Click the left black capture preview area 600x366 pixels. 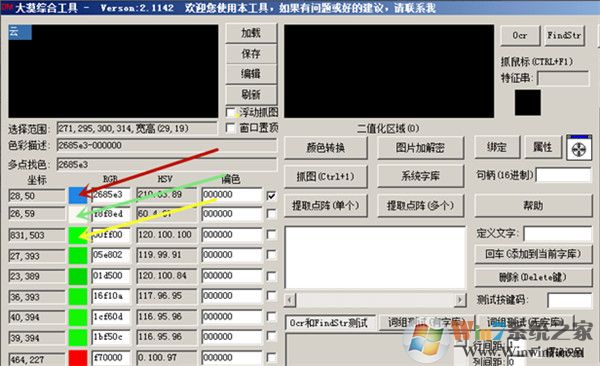(113, 71)
